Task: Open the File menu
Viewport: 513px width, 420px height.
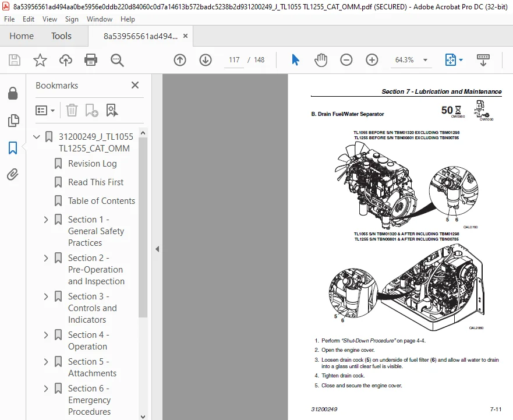Action: (x=9, y=19)
